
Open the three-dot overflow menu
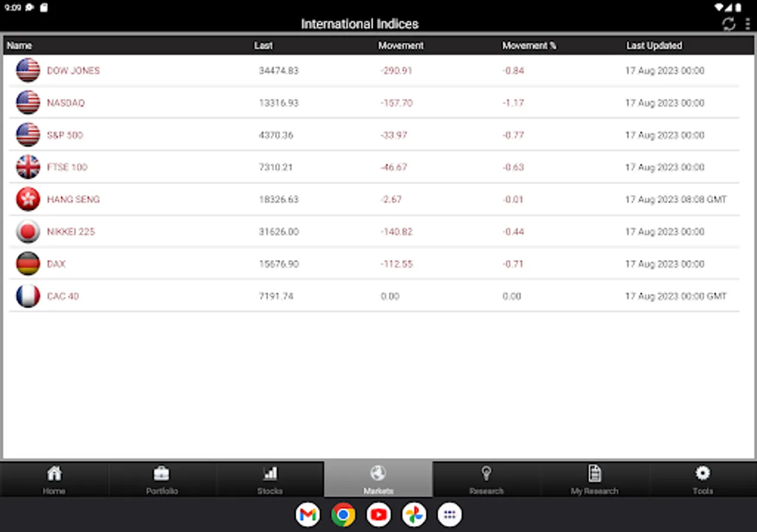[x=748, y=24]
